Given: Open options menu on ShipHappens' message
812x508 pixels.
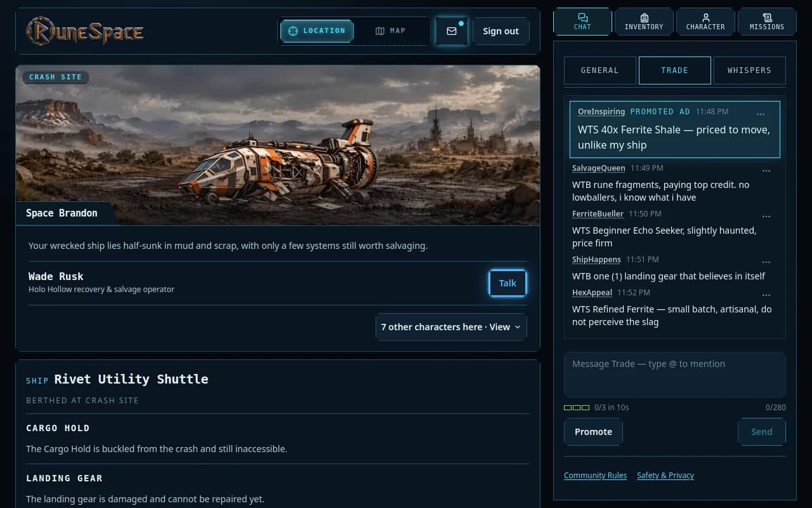Looking at the screenshot, I should pos(766,262).
